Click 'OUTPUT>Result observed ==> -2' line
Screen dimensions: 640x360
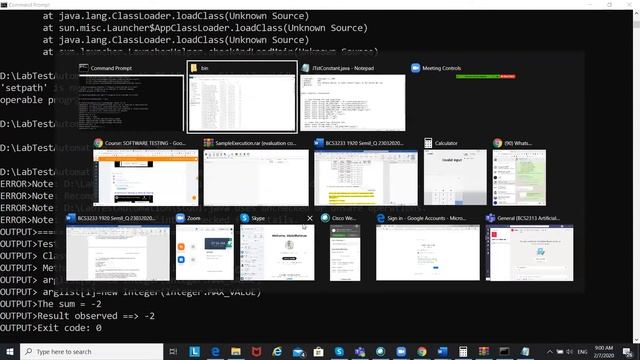point(78,316)
